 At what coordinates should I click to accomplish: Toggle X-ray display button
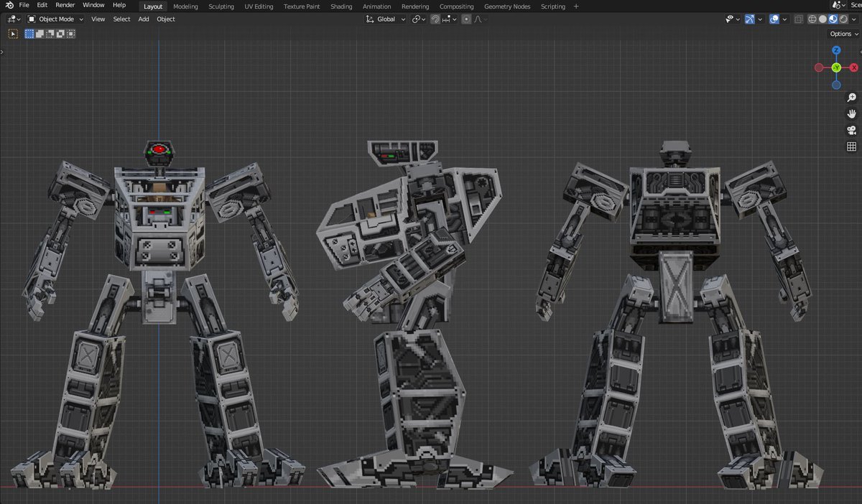tap(798, 19)
